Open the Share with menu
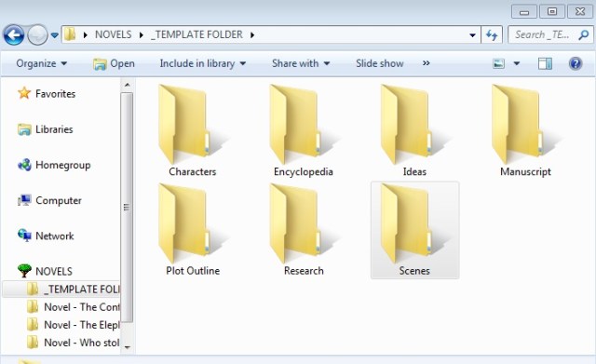 [x=301, y=63]
